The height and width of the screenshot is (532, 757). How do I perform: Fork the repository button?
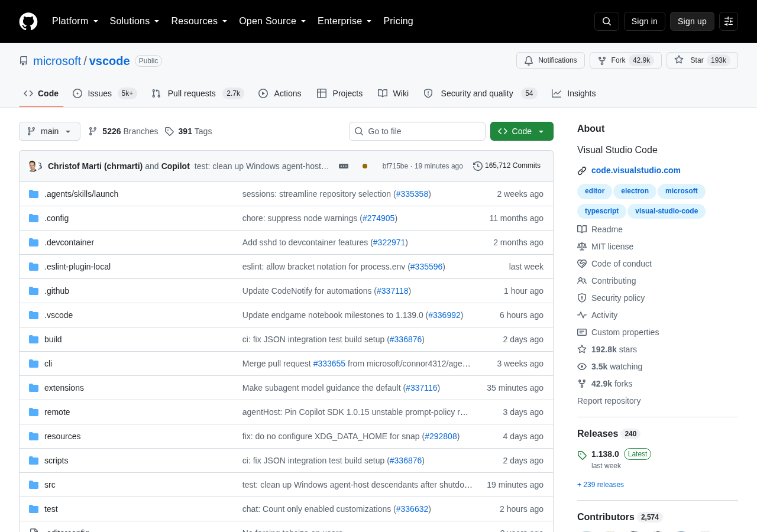(626, 60)
